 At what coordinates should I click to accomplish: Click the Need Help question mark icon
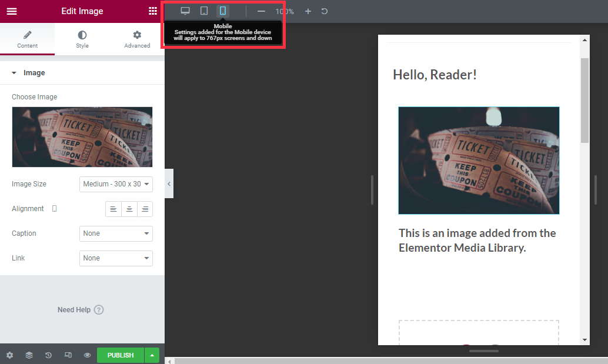click(99, 310)
